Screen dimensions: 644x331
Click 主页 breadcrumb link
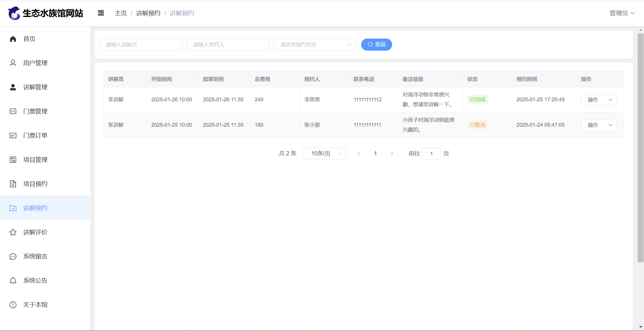tap(120, 13)
